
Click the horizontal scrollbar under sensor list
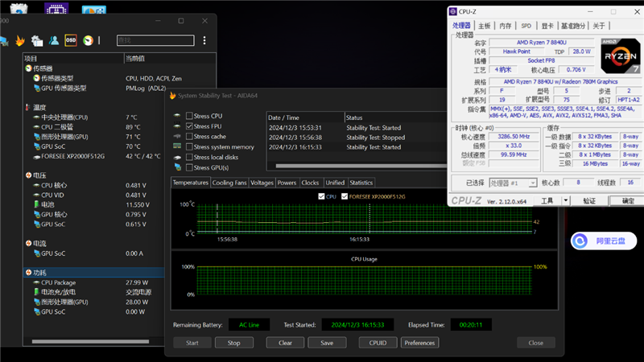[x=90, y=341]
